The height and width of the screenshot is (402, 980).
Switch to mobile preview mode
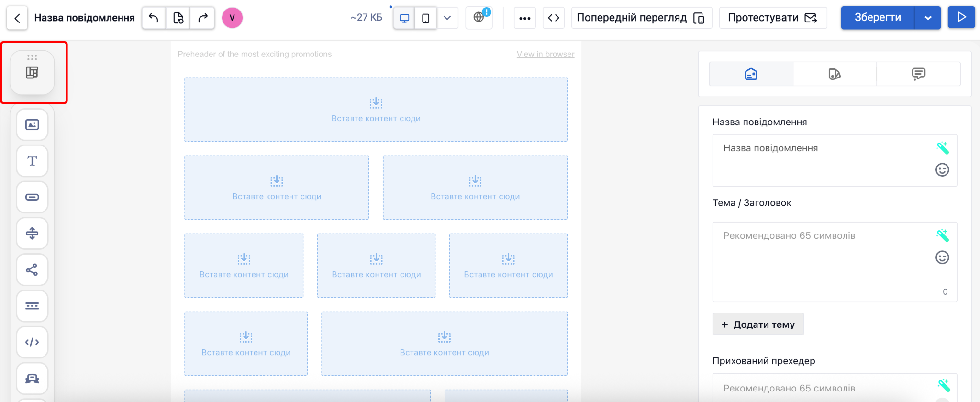pos(425,18)
